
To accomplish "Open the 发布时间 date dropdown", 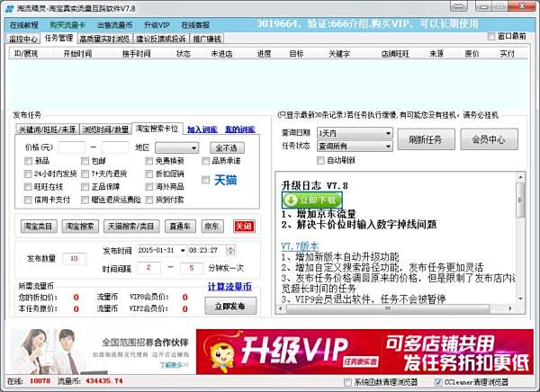I will (x=183, y=250).
